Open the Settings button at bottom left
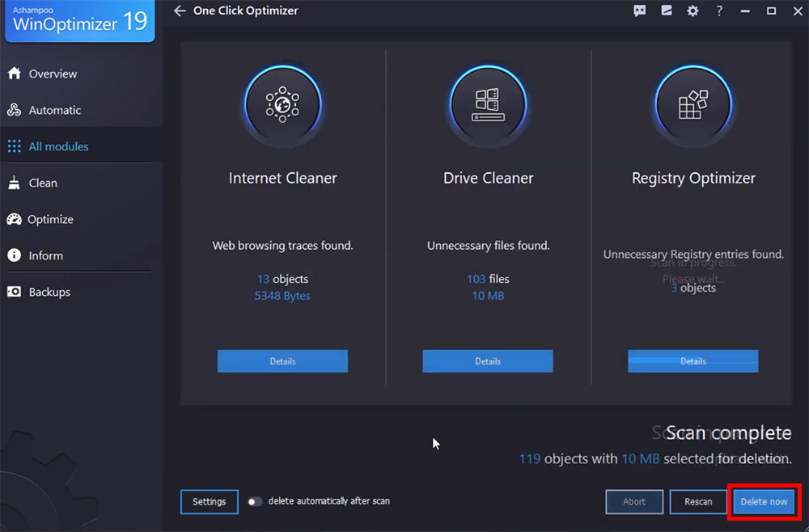Viewport: 809px width, 532px height. click(209, 501)
